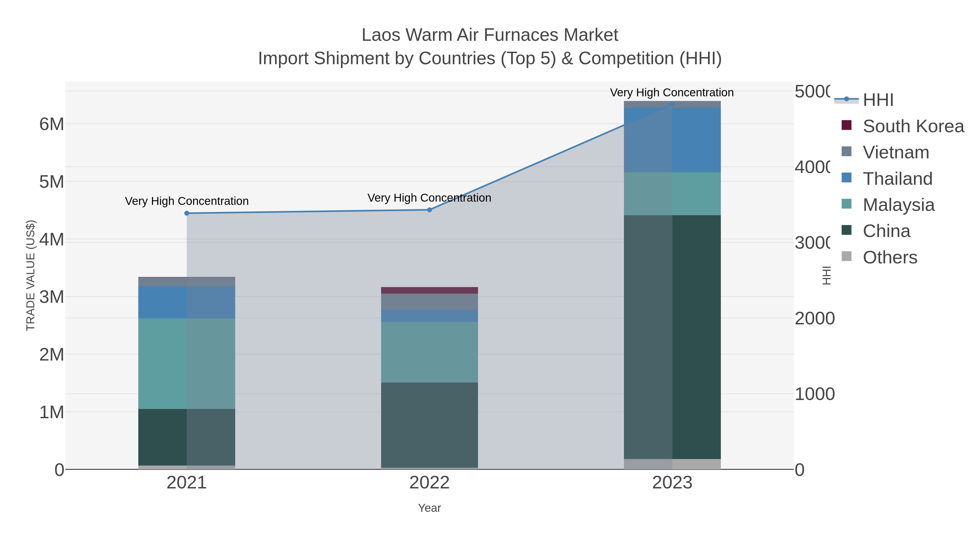The height and width of the screenshot is (551, 980).
Task: Click the 2022 South Korea bar segment
Action: click(x=430, y=291)
